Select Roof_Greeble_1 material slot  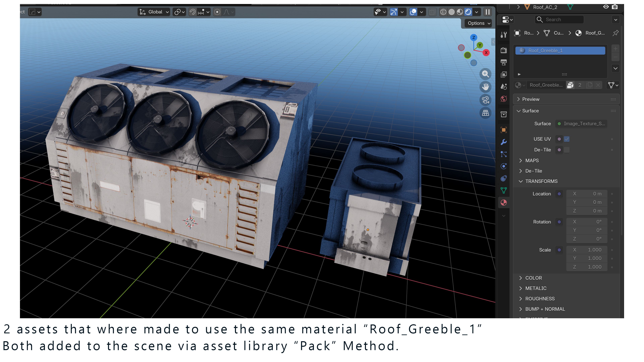(x=560, y=50)
